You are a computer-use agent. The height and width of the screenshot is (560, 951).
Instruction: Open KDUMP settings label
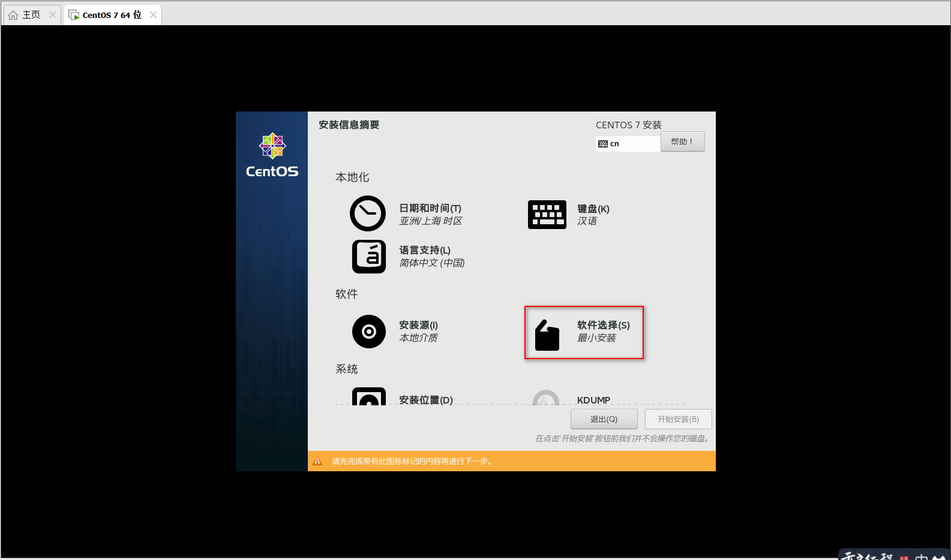click(x=593, y=400)
